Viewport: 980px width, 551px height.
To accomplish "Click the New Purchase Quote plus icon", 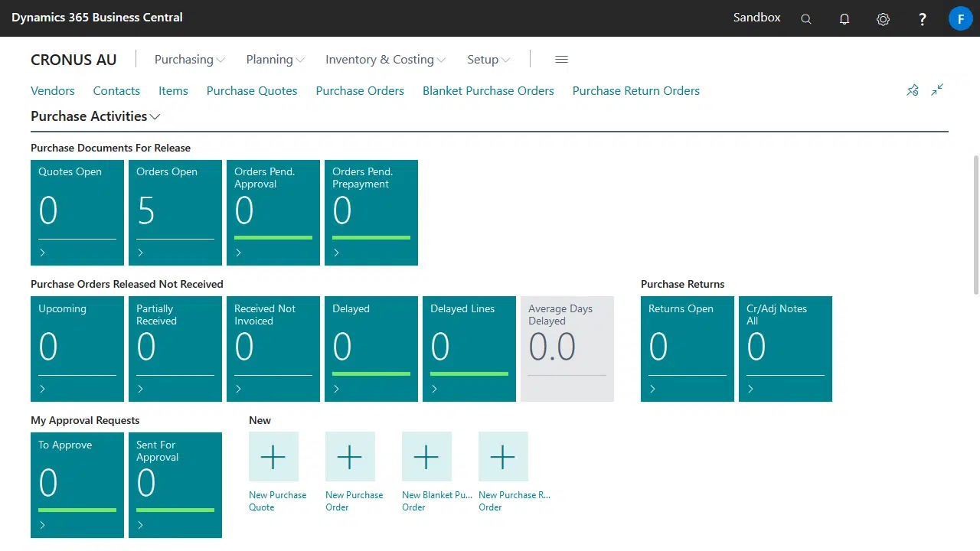I will tap(273, 457).
